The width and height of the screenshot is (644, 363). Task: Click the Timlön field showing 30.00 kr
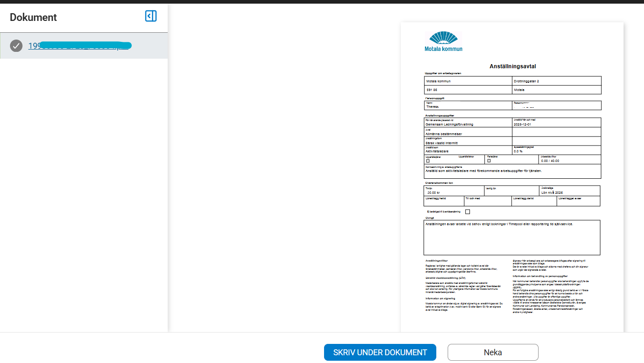(x=454, y=191)
